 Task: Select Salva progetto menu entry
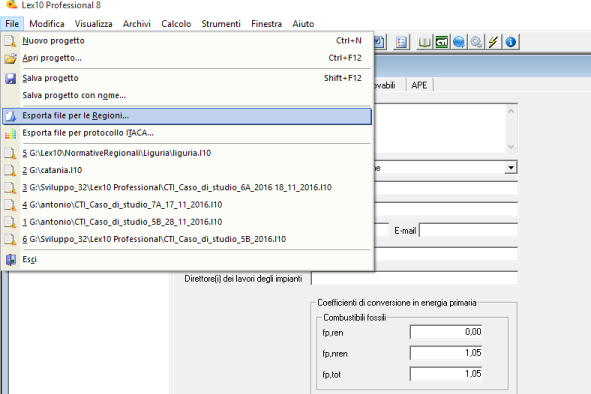tap(187, 78)
